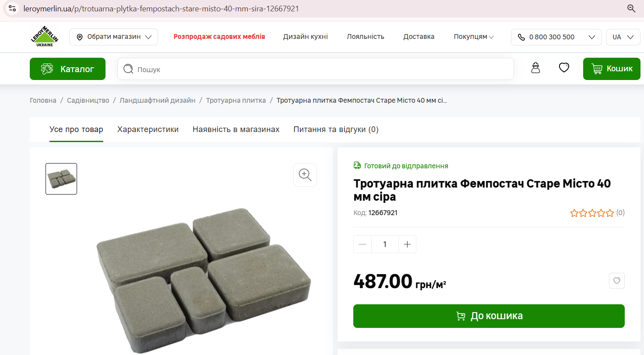Image resolution: width=644 pixels, height=355 pixels.
Task: Add product with До кошика button
Action: tap(489, 316)
